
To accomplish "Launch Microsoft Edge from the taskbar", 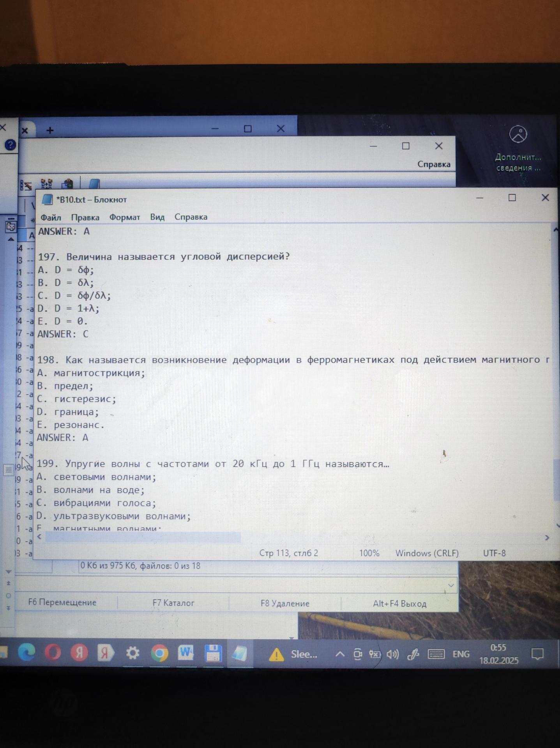I will pyautogui.click(x=26, y=652).
